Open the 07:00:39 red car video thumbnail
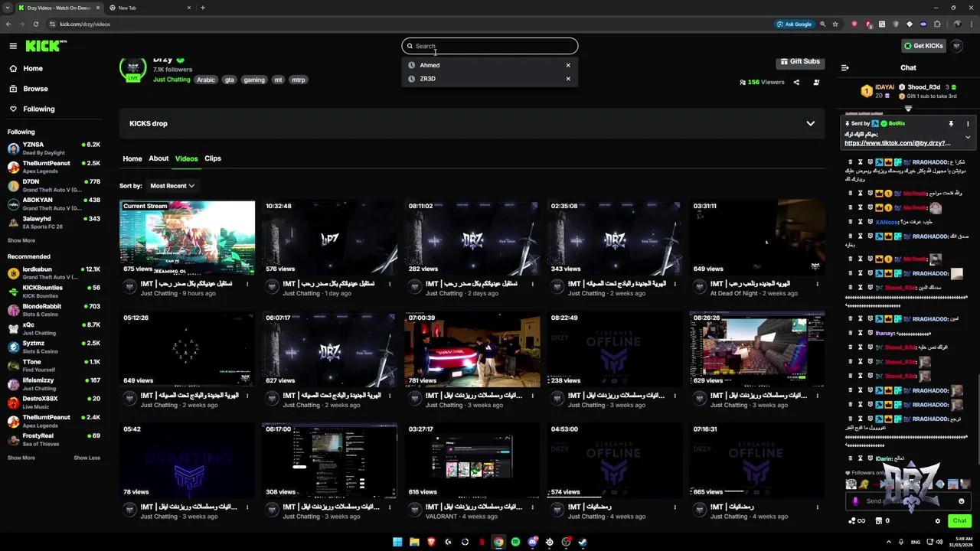Viewport: 980px width, 551px height. [472, 350]
